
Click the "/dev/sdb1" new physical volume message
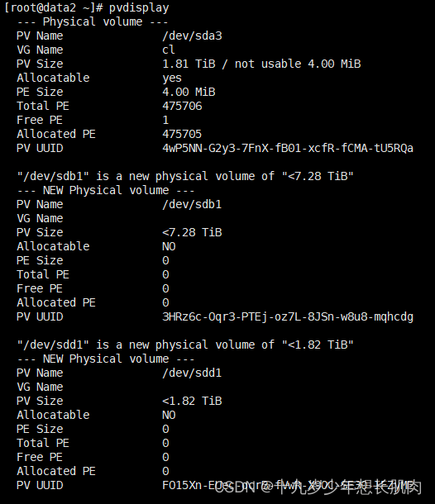pos(185,176)
